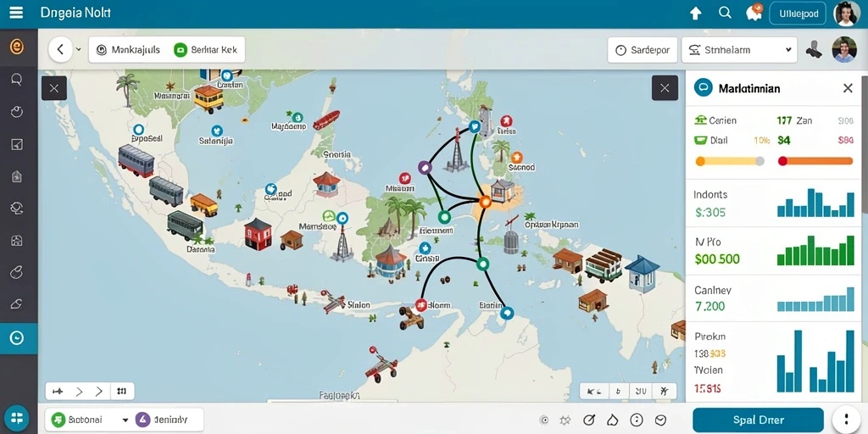The image size is (868, 434).
Task: Click the Marlatinnian panel chat icon
Action: (703, 87)
